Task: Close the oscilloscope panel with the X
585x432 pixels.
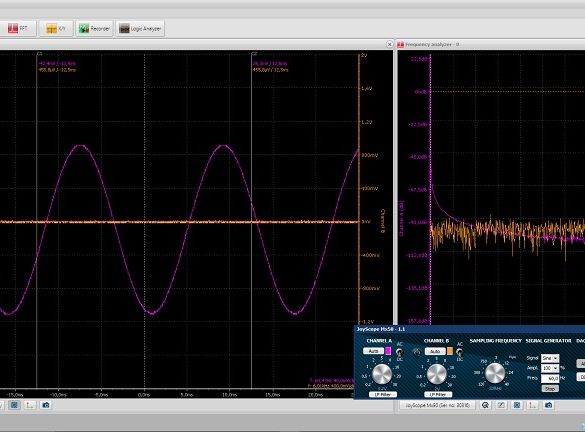Action: pos(389,44)
